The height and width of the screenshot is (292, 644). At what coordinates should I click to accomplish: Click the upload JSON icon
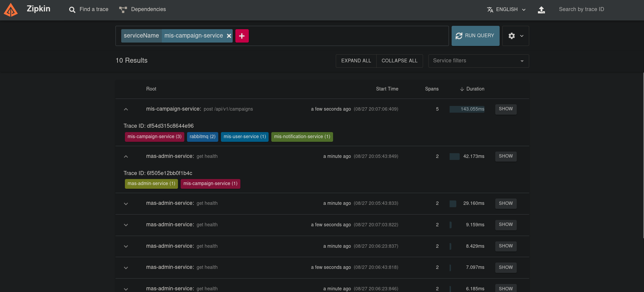click(541, 10)
